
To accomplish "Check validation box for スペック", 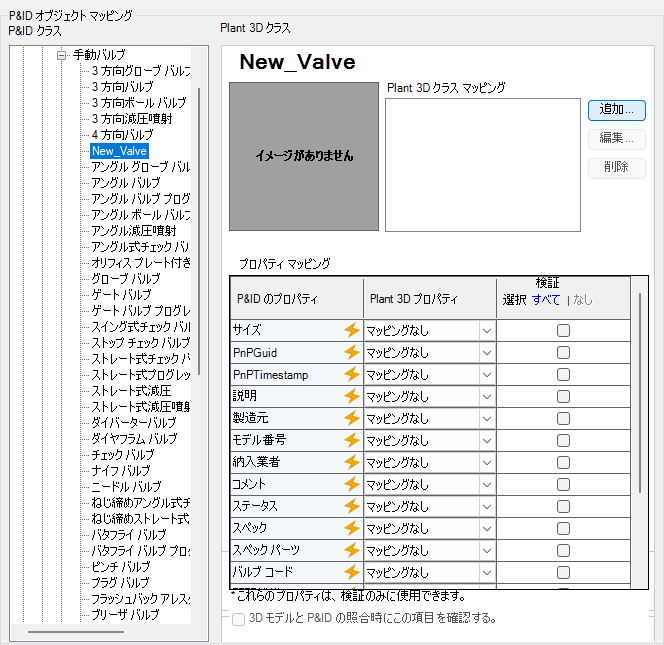I will tap(563, 529).
